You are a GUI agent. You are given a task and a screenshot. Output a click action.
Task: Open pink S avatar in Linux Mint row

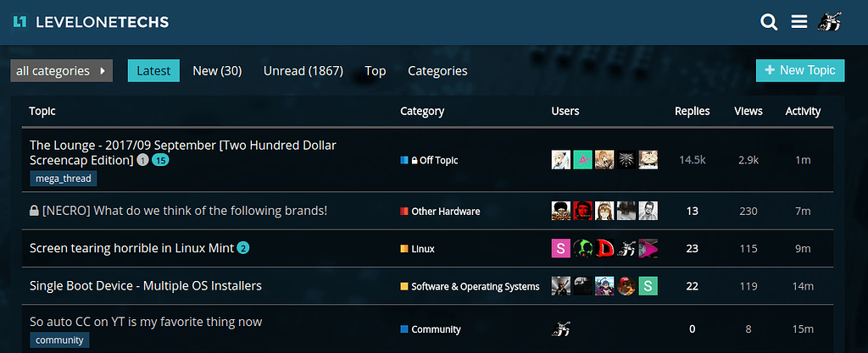coord(561,248)
